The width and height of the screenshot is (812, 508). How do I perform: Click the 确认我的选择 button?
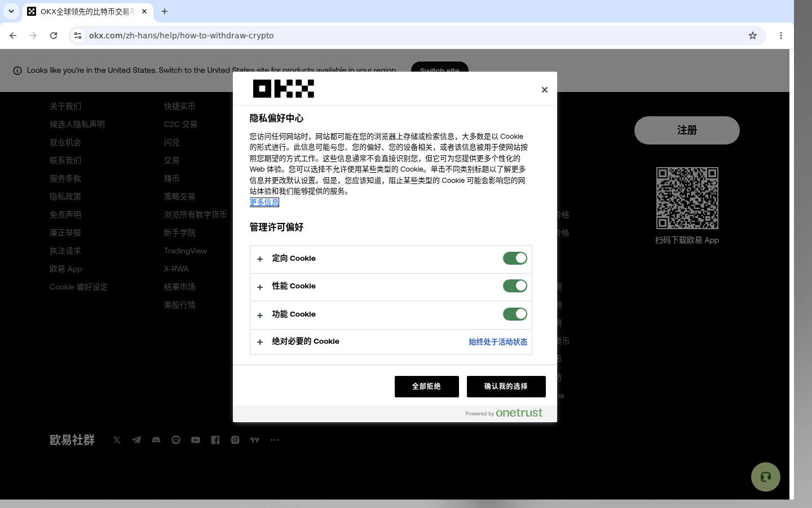pos(506,387)
